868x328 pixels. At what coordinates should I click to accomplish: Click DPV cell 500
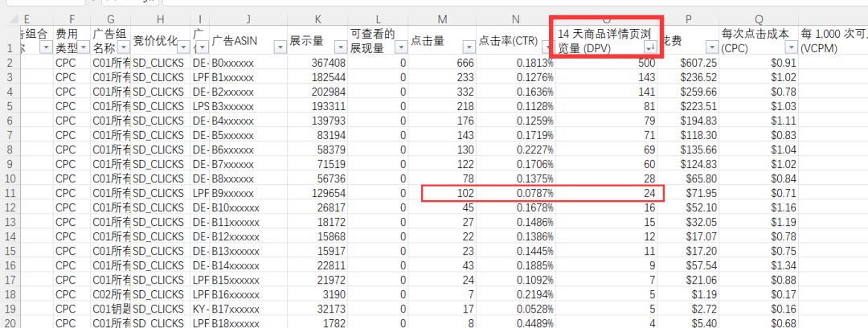(606, 63)
